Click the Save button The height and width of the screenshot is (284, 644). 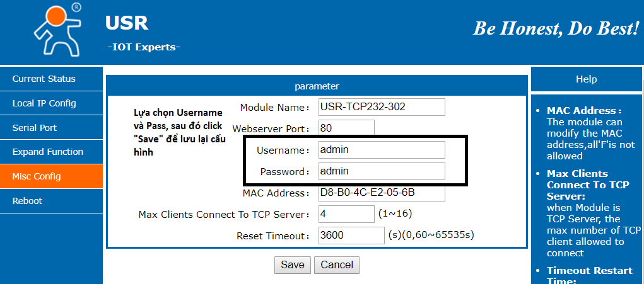[293, 264]
